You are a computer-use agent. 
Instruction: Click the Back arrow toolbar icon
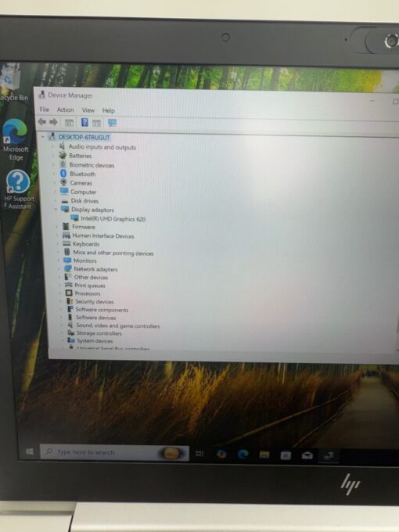(x=42, y=121)
